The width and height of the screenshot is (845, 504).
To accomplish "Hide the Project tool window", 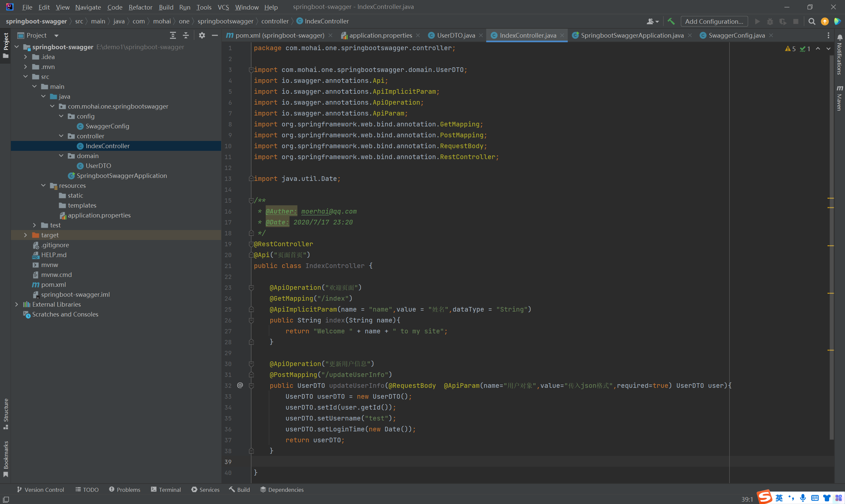I will 215,35.
